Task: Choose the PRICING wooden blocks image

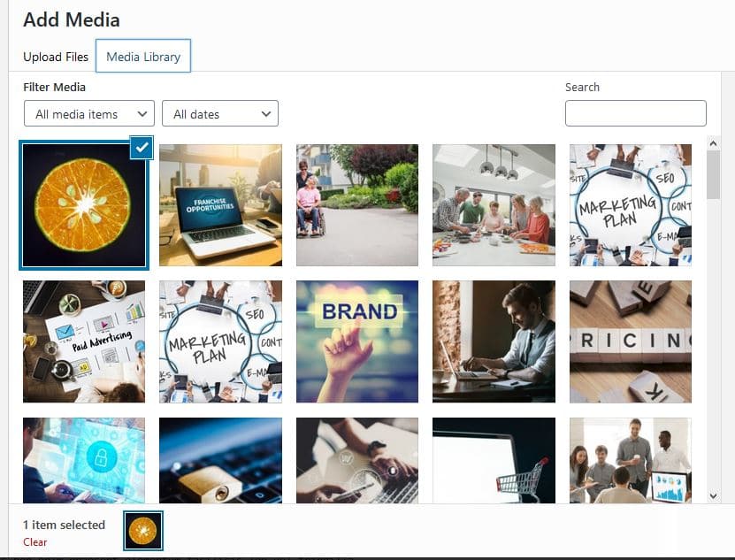Action: (x=631, y=341)
